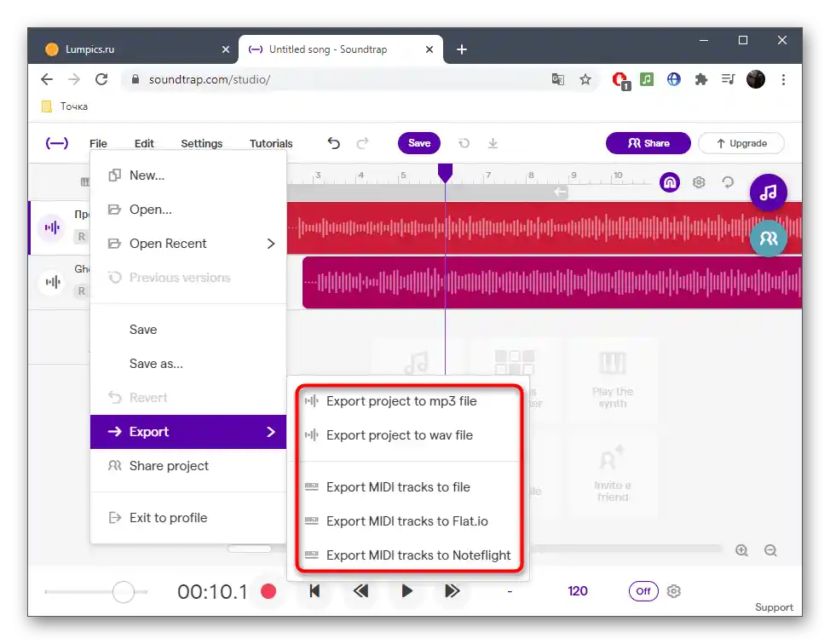Click the Share button
The width and height of the screenshot is (830, 644).
pyautogui.click(x=648, y=143)
